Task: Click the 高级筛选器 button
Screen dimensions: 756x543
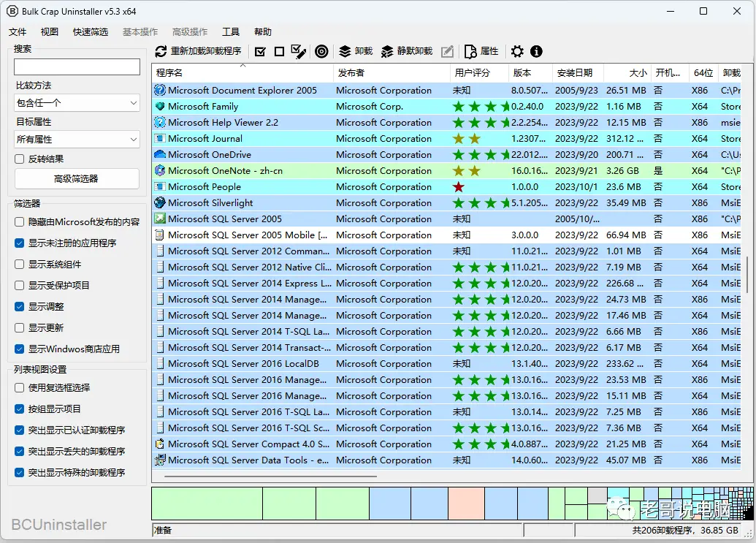Action: coord(77,179)
